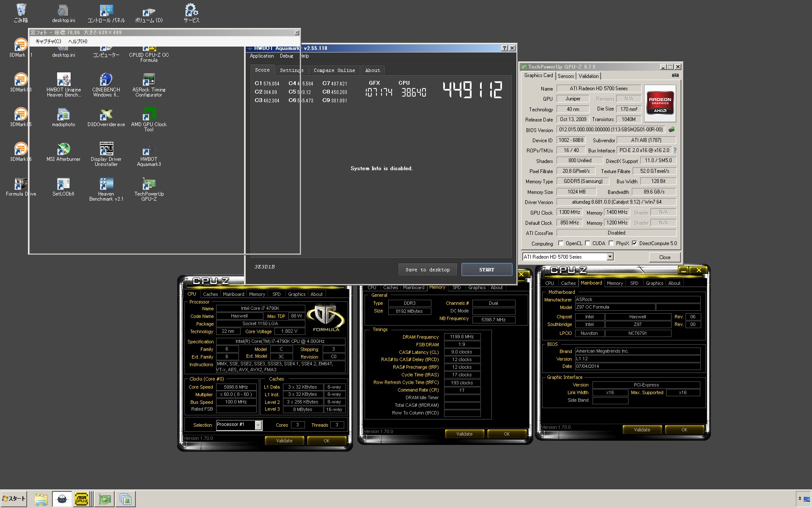Click Validate in left CPU-Z window

click(284, 441)
